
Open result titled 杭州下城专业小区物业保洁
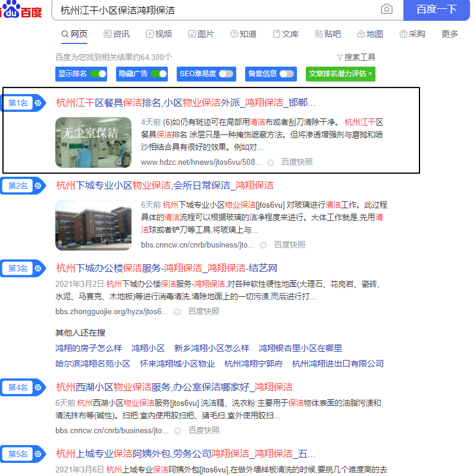[165, 186]
